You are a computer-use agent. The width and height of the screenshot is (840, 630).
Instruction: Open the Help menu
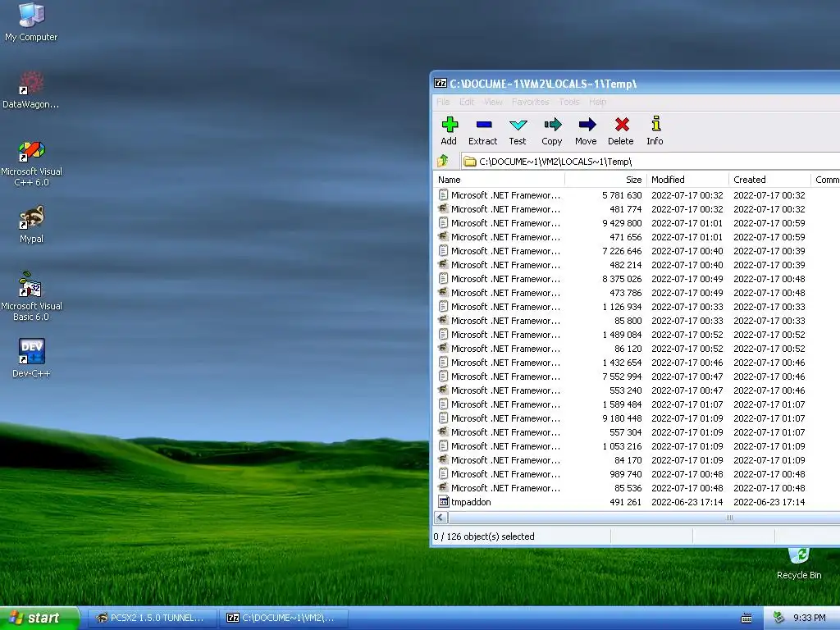point(598,102)
